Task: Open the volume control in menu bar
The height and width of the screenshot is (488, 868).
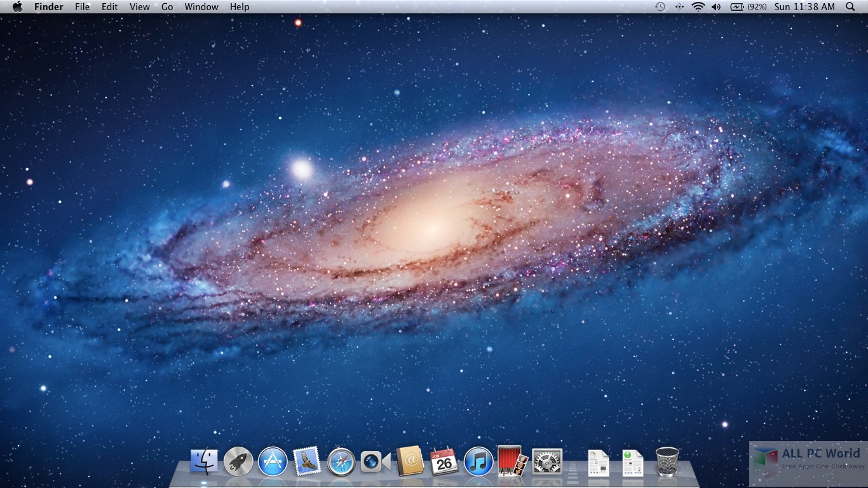Action: 717,7
